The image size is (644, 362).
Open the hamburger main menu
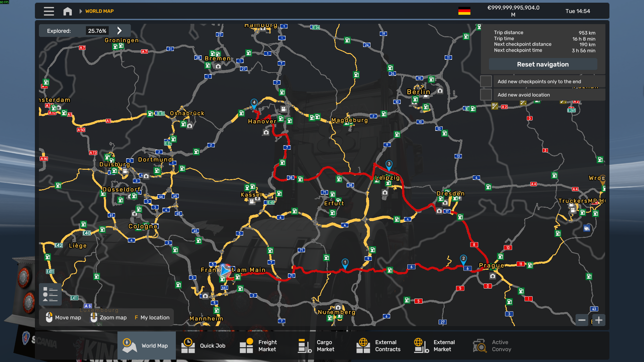tap(49, 11)
